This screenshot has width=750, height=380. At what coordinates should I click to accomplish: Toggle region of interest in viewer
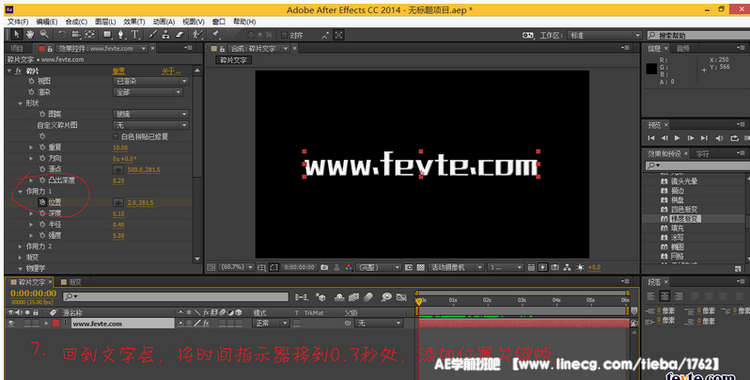[274, 268]
